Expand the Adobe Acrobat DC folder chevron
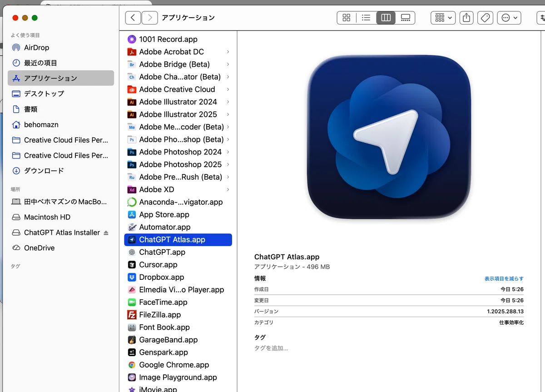 coord(228,52)
